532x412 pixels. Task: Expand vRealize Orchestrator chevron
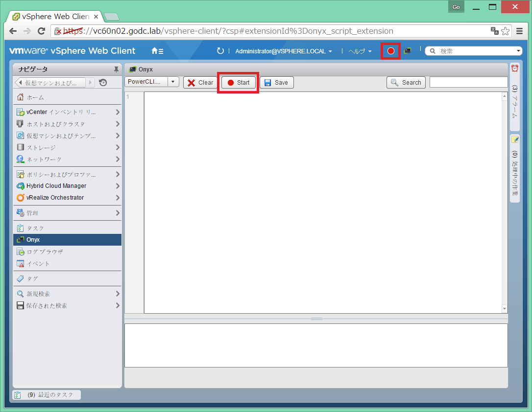118,198
